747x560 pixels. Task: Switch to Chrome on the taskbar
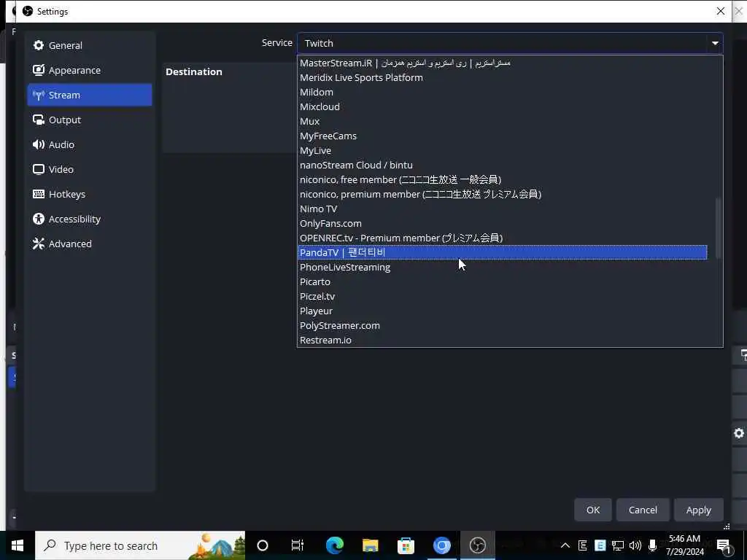441,545
